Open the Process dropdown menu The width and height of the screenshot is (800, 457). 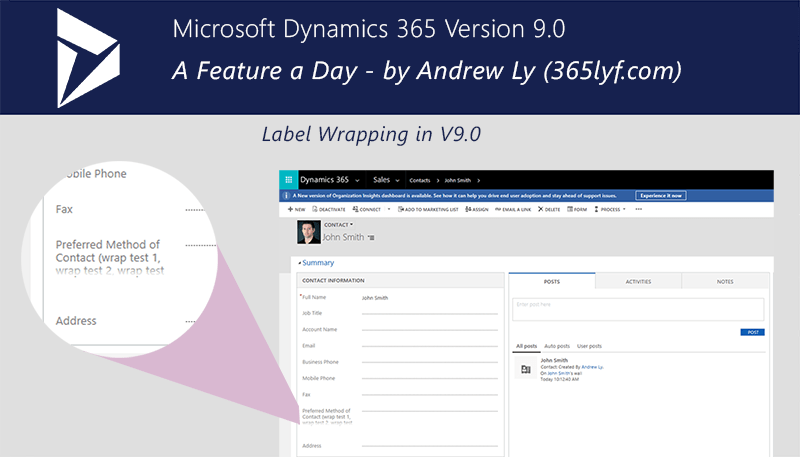pyautogui.click(x=610, y=209)
